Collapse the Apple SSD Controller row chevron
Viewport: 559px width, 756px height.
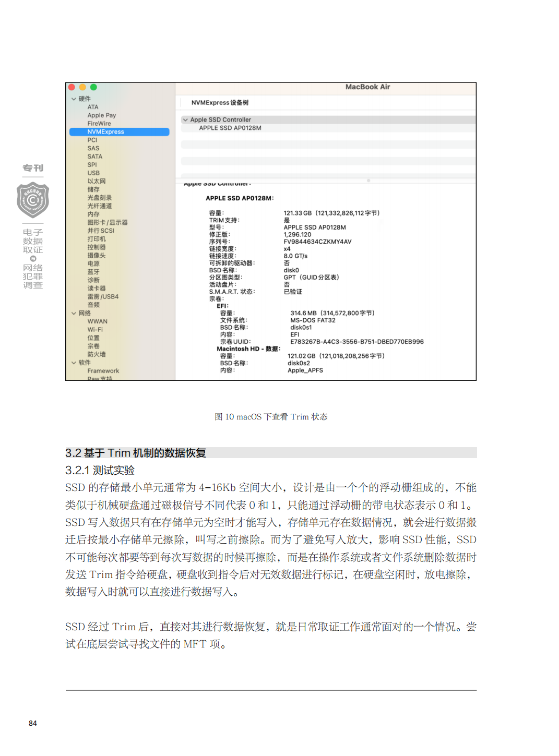[185, 119]
